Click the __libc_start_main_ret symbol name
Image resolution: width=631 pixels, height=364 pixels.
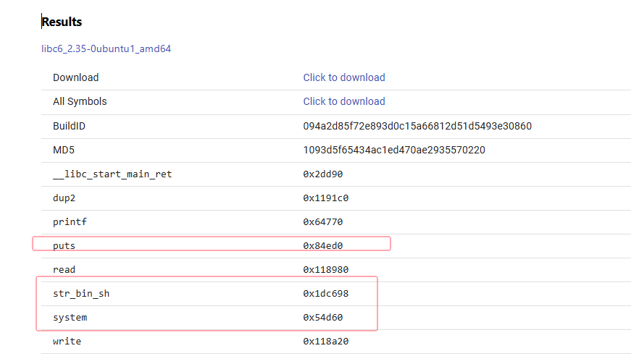[x=112, y=174]
